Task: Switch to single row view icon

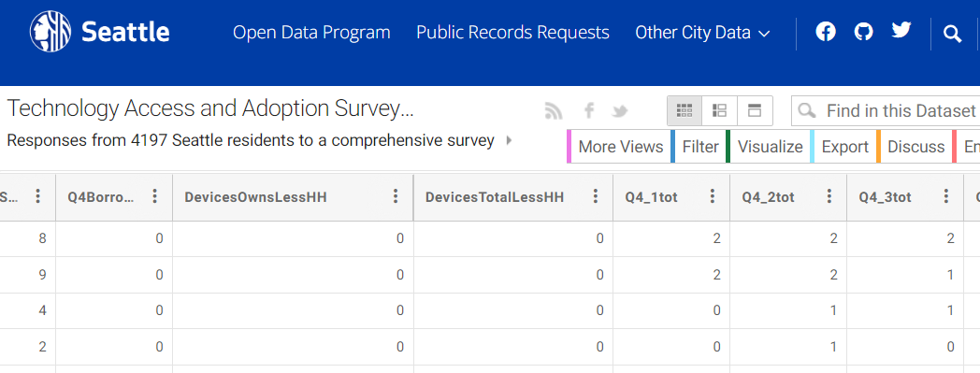Action: point(755,111)
